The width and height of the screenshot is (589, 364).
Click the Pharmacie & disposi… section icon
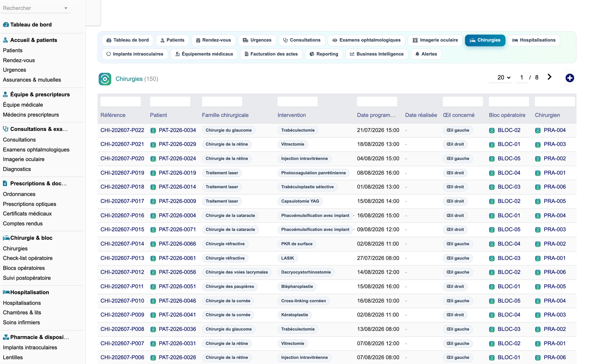[x=6, y=337]
